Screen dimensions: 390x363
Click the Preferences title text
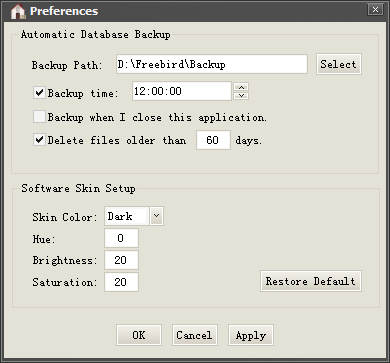click(x=64, y=11)
